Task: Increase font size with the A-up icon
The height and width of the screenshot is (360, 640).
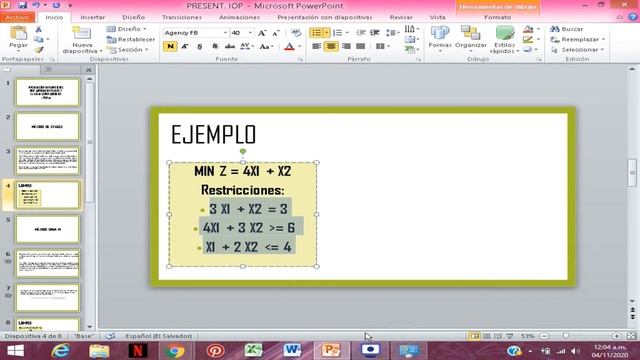Action: coord(262,33)
